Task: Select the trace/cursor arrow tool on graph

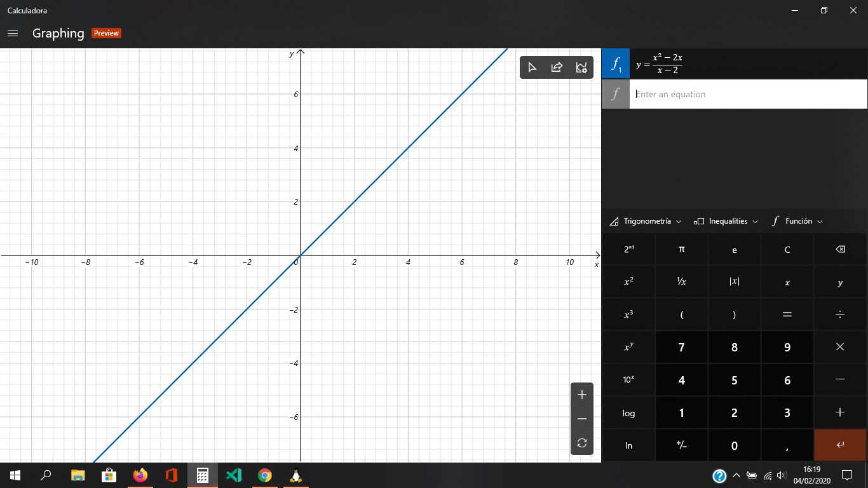Action: [x=532, y=67]
